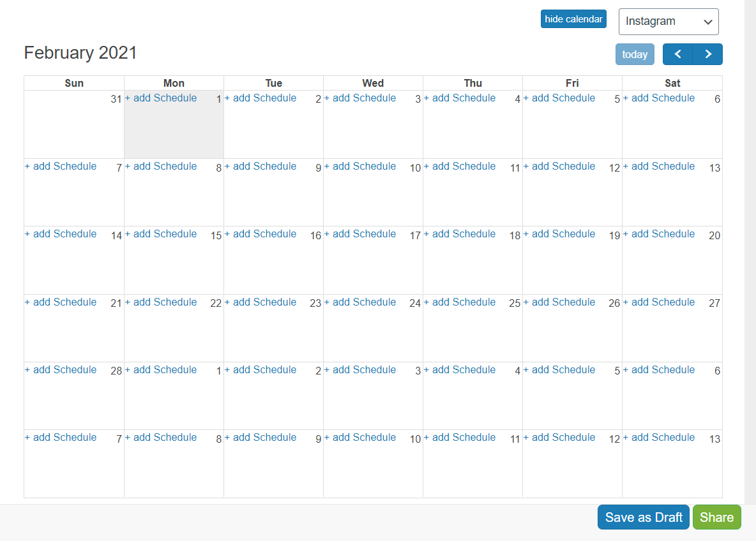Navigate to next month using right arrow
Viewport: 756px width, 541px height.
pos(708,54)
